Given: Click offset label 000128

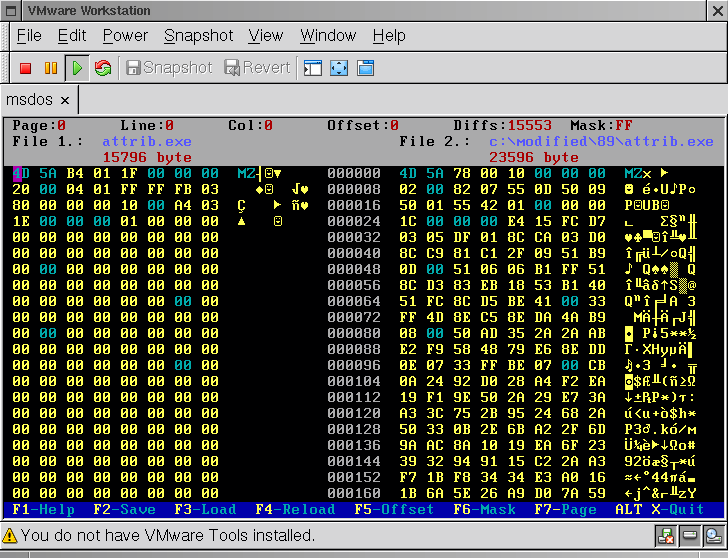Looking at the screenshot, I should [x=354, y=429].
